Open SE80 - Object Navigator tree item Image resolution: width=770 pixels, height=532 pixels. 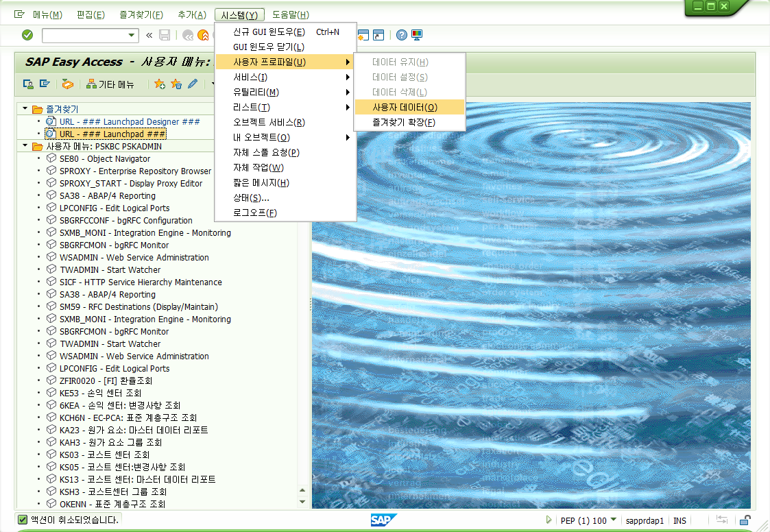pyautogui.click(x=104, y=158)
